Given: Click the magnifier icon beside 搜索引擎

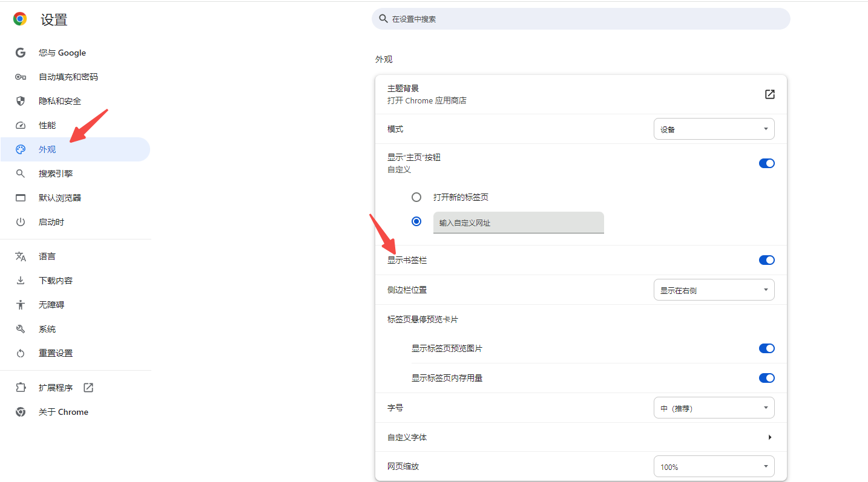Looking at the screenshot, I should pyautogui.click(x=21, y=174).
